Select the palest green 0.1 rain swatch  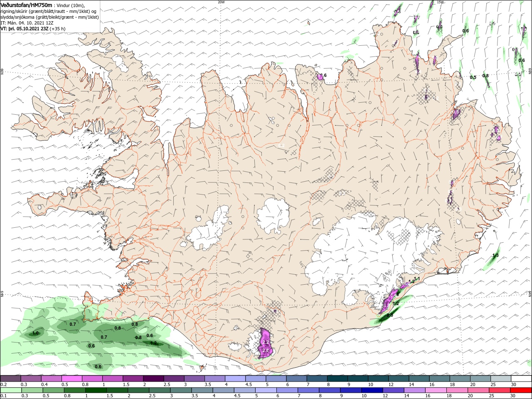[12, 390]
